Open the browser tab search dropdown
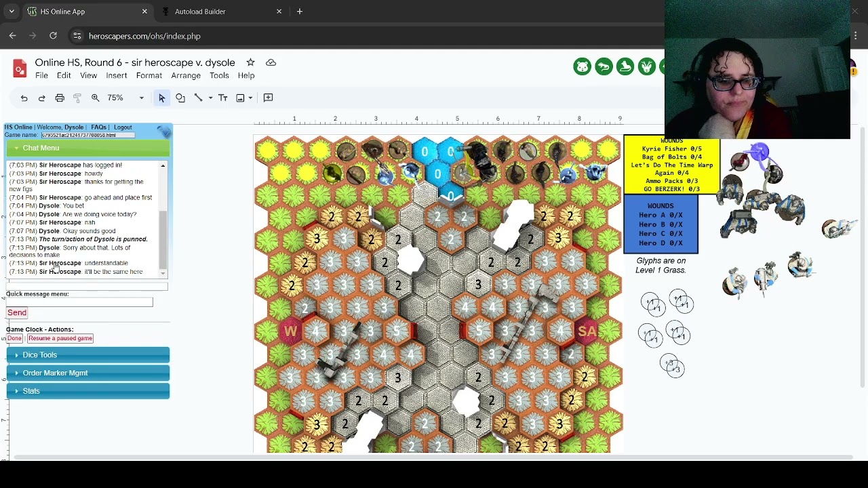Image resolution: width=868 pixels, height=488 pixels. tap(12, 12)
